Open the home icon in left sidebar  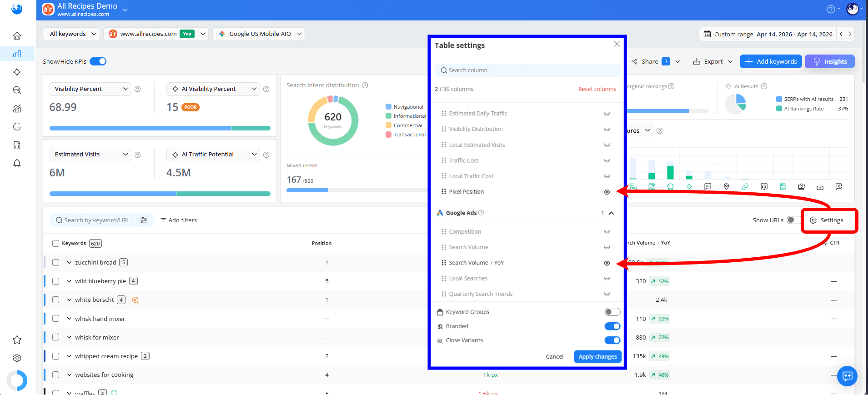17,35
